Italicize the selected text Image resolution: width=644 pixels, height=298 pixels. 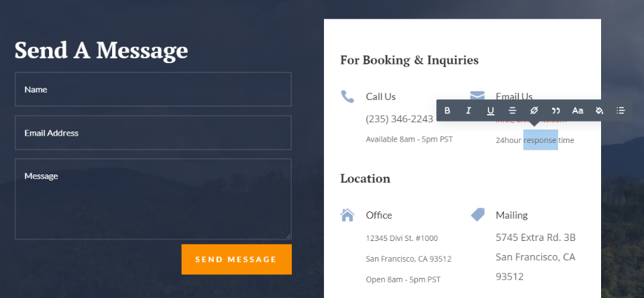point(469,111)
